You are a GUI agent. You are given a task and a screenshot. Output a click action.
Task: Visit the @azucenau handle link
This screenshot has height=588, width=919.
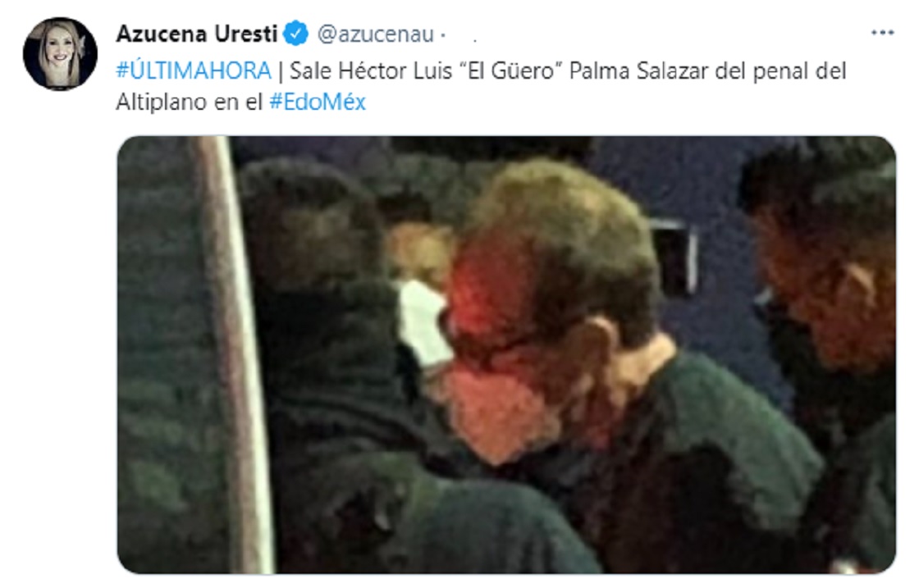click(376, 34)
